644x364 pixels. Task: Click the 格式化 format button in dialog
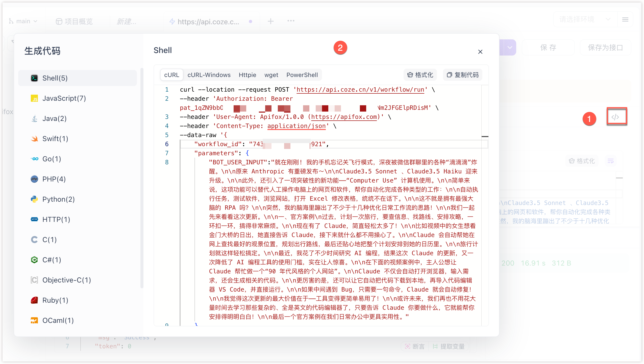point(420,75)
